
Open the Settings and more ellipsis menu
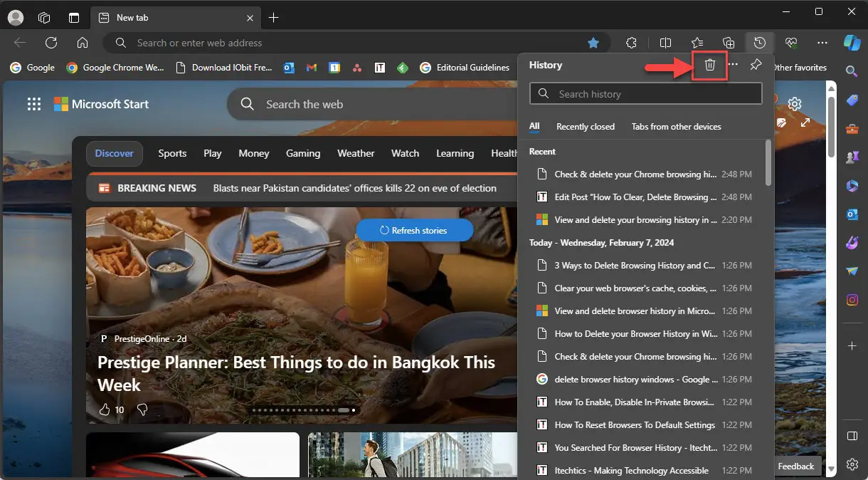pyautogui.click(x=822, y=43)
